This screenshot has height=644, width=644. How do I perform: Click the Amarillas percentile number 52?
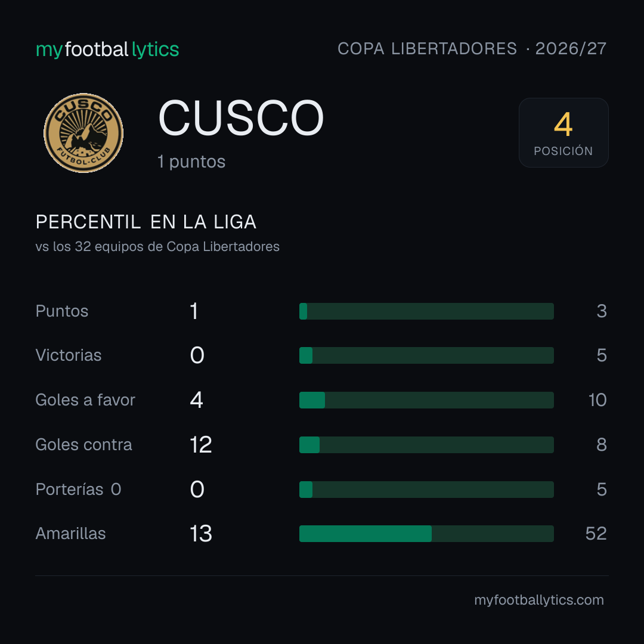[x=596, y=534]
